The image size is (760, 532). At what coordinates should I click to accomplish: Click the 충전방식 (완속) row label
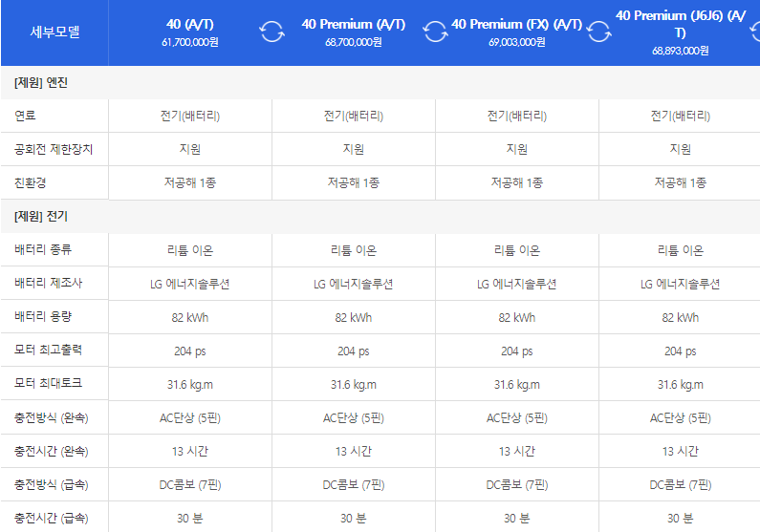(51, 417)
